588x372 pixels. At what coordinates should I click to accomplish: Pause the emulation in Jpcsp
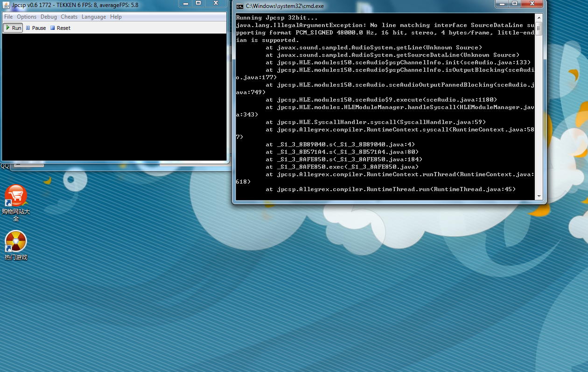[35, 28]
